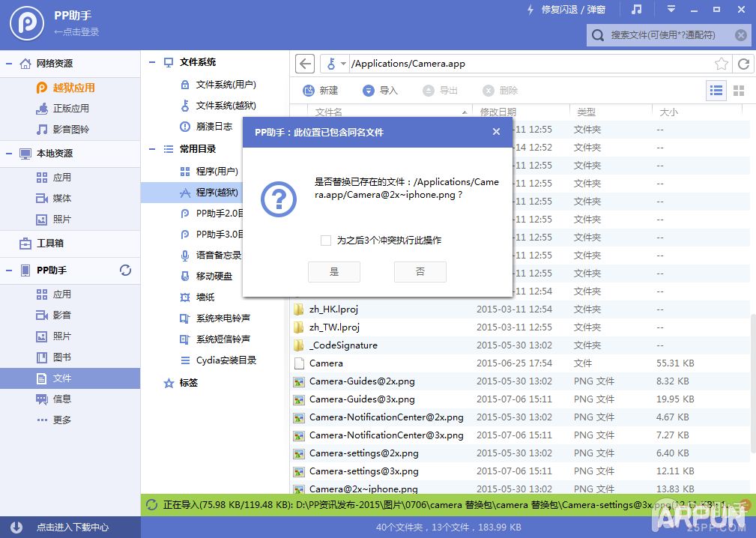Click the back navigation arrow above the file list

point(304,64)
